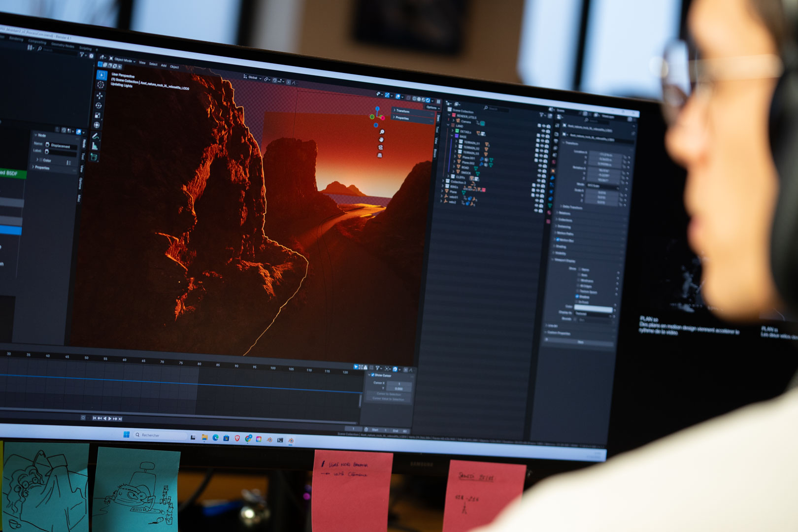Open the terminal icon in the taskbar
Screen dimensions: 798x532
(x=280, y=440)
